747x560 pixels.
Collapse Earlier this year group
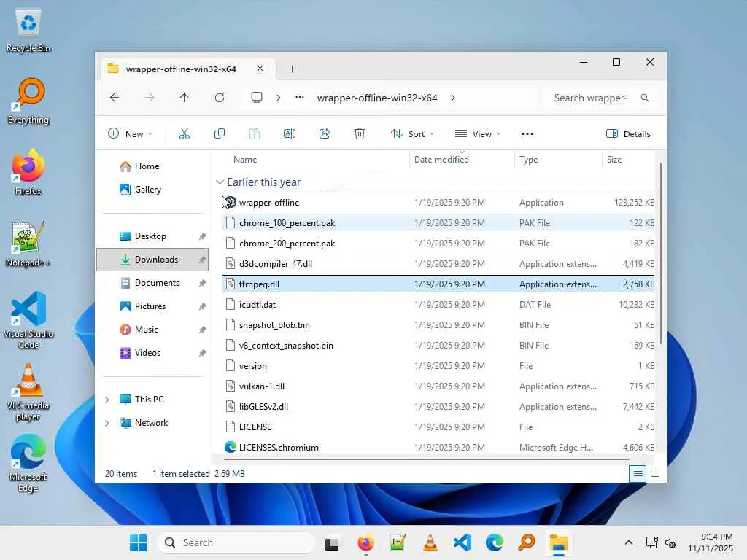[x=220, y=182]
